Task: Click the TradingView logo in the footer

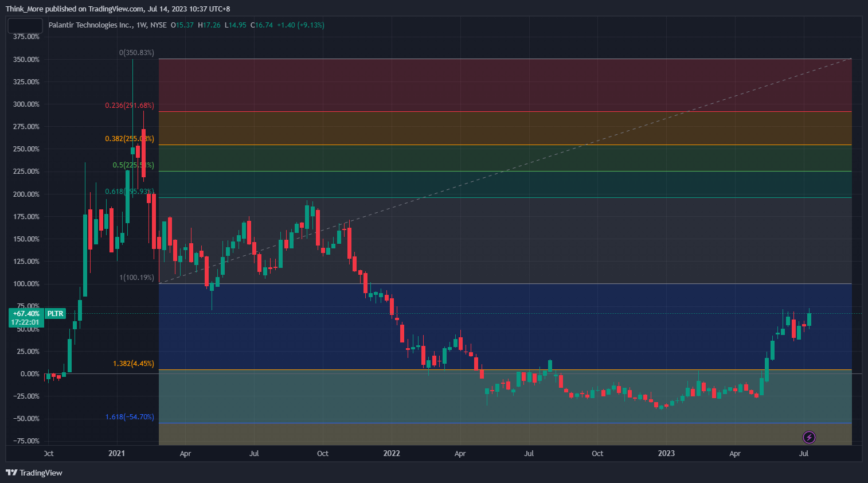Action: point(34,473)
